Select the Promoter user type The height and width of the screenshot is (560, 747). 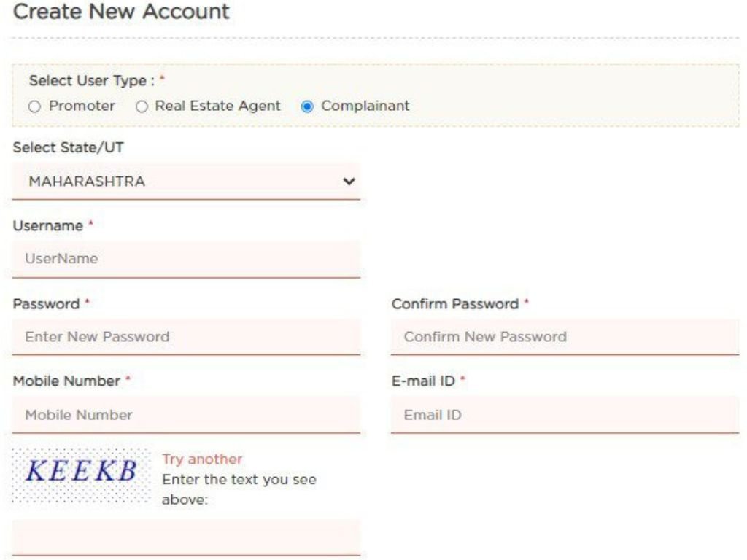coord(34,106)
